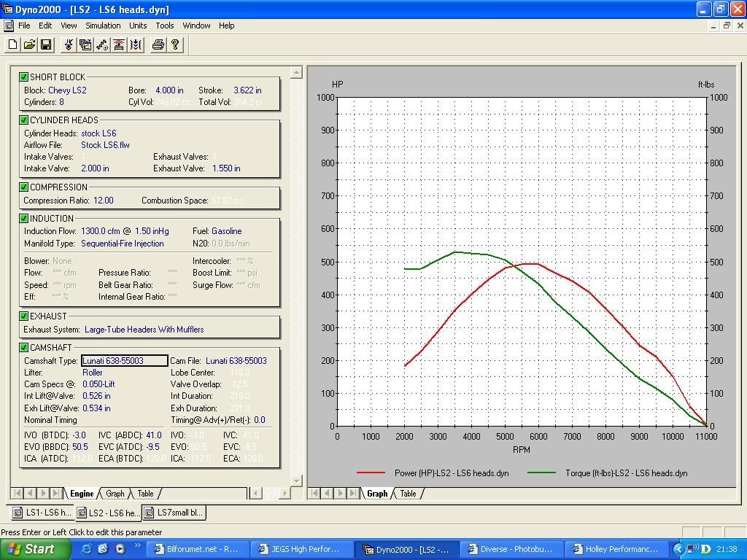747x560 pixels.
Task: Open the Units menu
Action: point(138,26)
